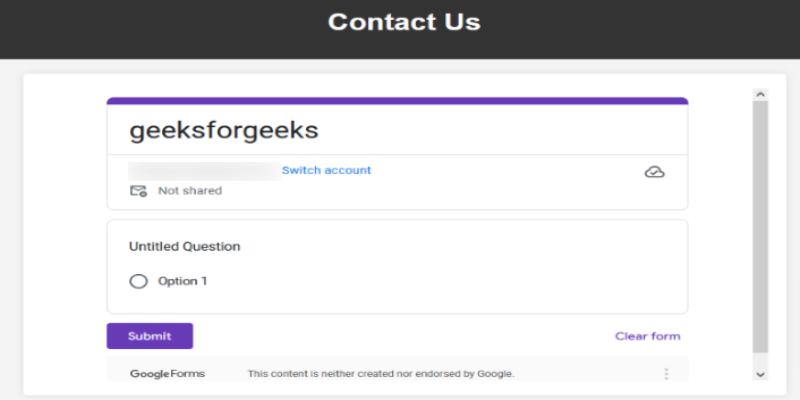Click the cloud saved-draft icon
The width and height of the screenshot is (800, 400).
coord(654,172)
